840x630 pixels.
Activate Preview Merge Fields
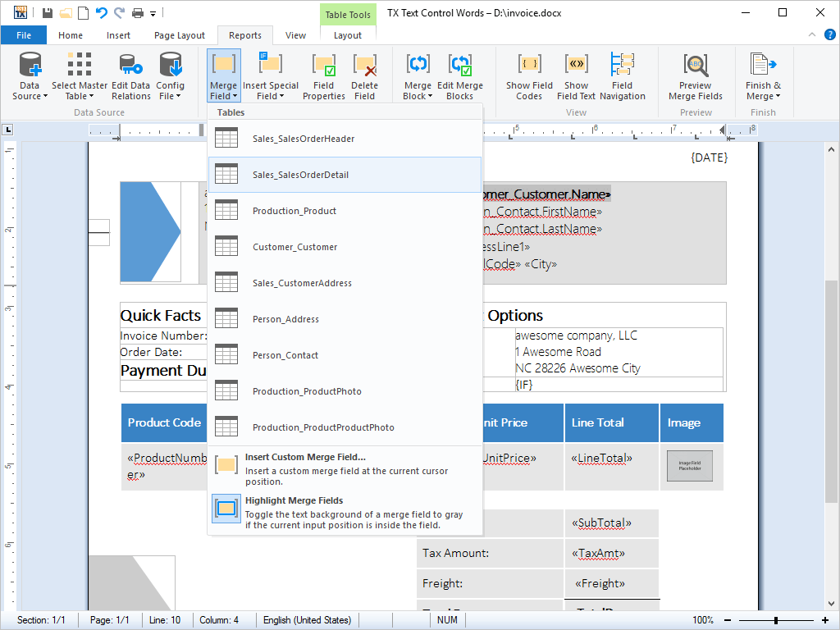(695, 75)
